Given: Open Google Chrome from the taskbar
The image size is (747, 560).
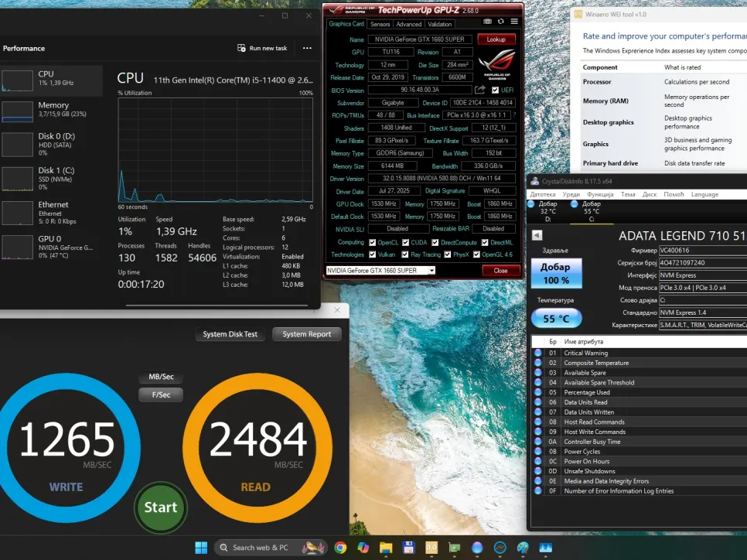Looking at the screenshot, I should click(340, 548).
